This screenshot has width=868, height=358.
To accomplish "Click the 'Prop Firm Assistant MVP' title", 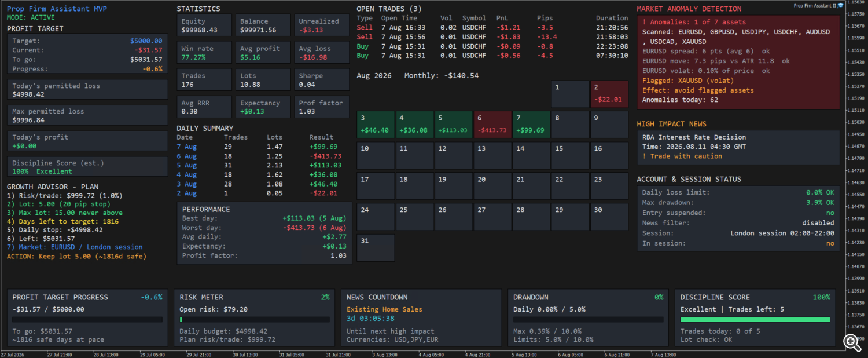I will (57, 9).
